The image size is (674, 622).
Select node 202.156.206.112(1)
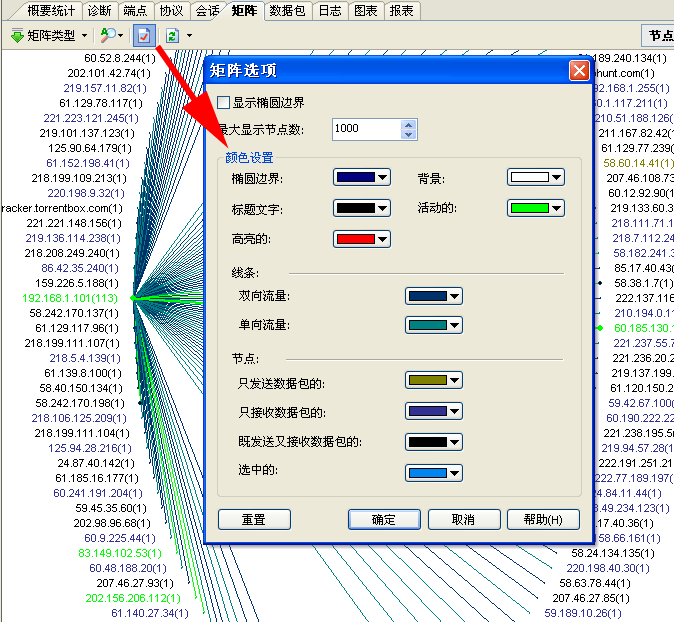(x=133, y=598)
